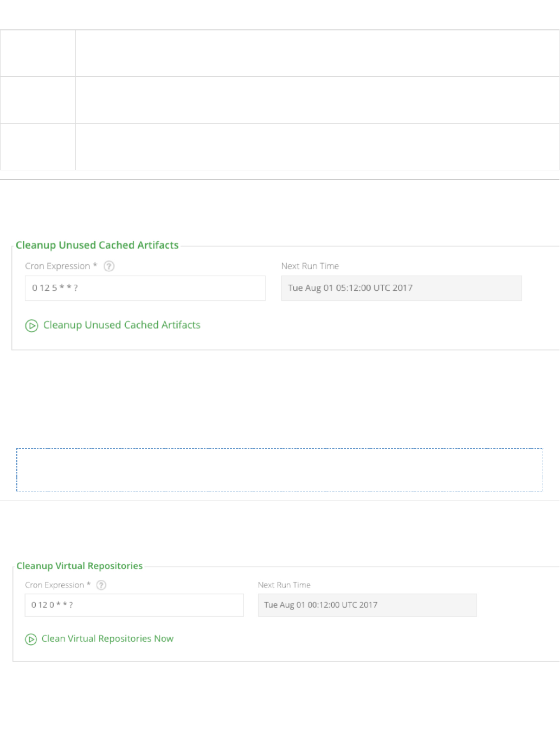
Task: Click the Cleanup Virtual Repositories section heading
Action: point(80,566)
